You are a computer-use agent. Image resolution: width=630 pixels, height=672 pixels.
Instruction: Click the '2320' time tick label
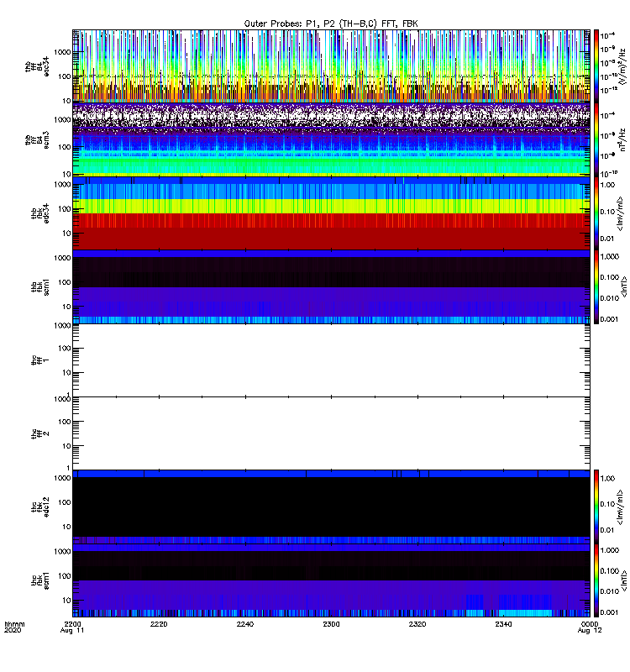point(417,624)
